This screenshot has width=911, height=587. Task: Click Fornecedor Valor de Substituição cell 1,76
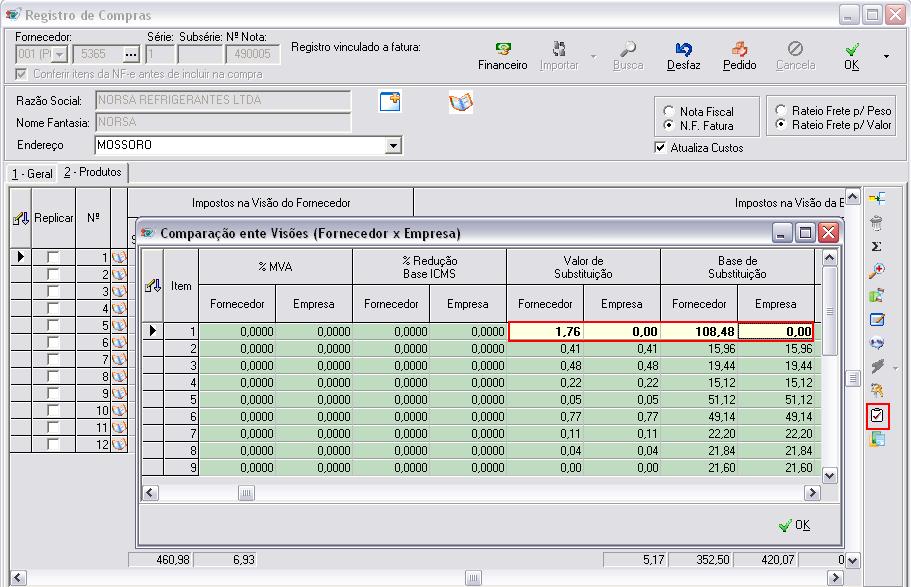point(546,331)
